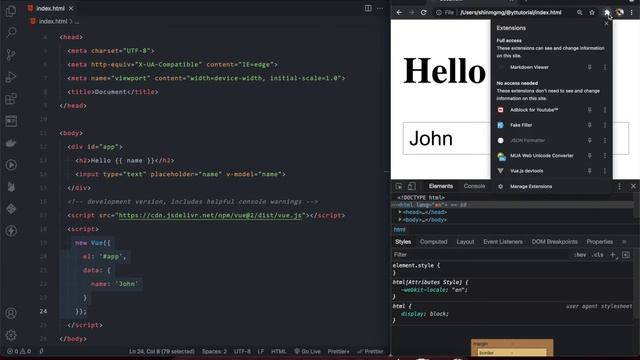Close the index.html editor tab
Viewport: 640px width, 360px height.
(71, 8)
